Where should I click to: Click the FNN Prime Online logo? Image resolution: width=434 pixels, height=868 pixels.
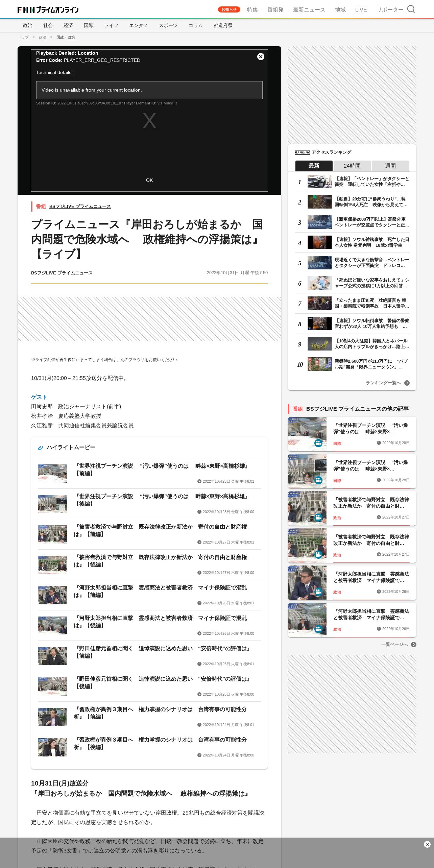(48, 10)
